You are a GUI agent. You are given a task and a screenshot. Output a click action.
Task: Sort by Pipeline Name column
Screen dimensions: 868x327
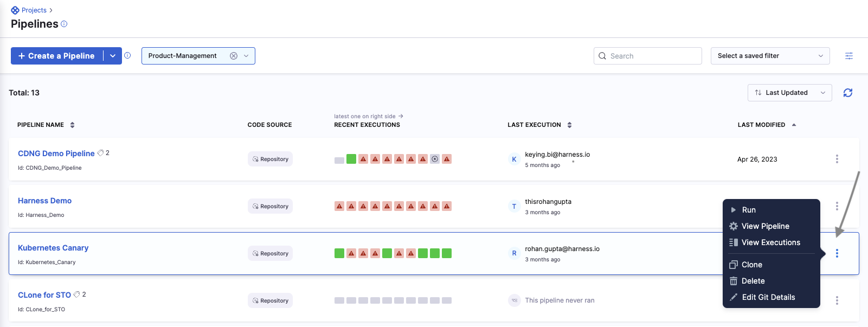pos(72,125)
